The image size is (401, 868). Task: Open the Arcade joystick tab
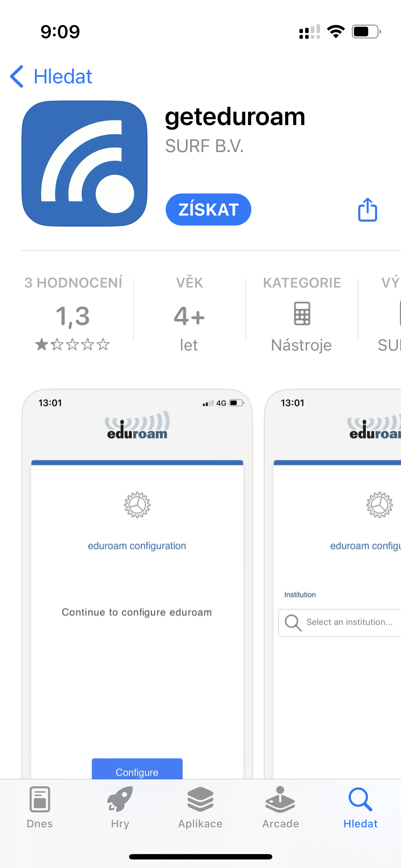(281, 808)
